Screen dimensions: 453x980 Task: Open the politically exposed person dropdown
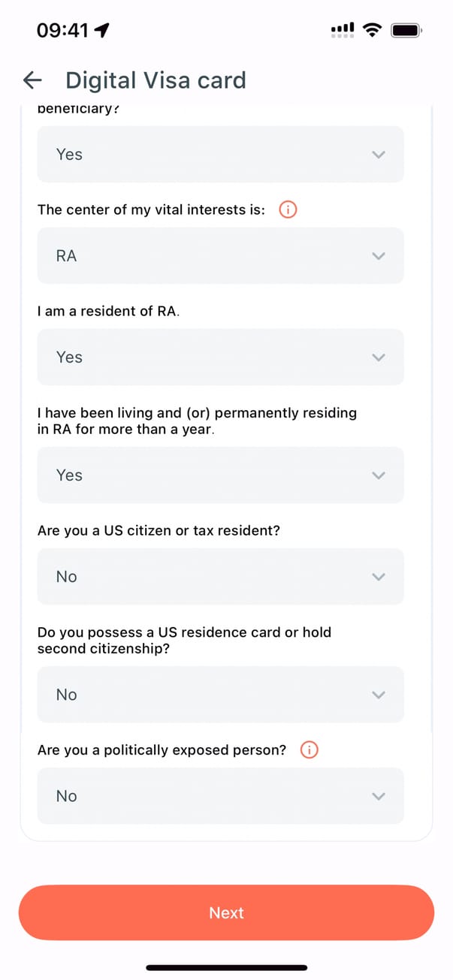tap(220, 796)
